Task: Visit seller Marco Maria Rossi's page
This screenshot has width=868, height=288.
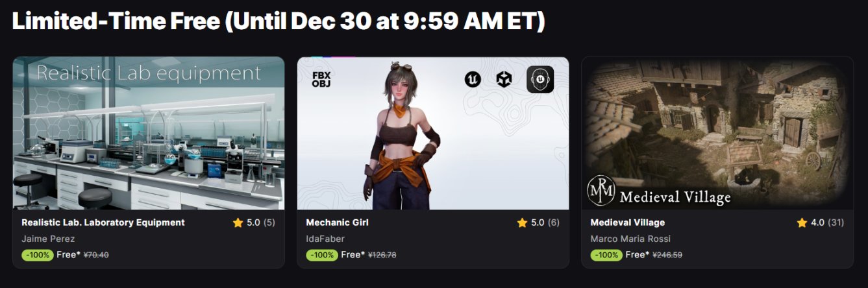Action: tap(630, 239)
